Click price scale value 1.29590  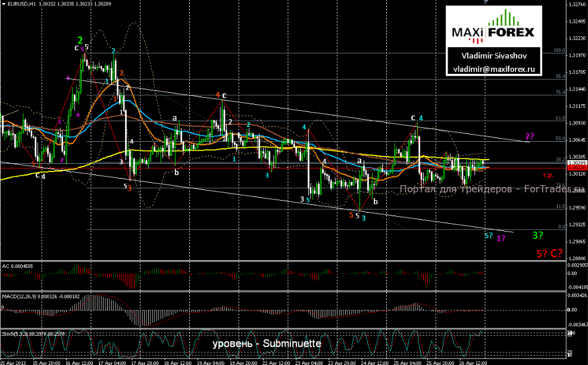pyautogui.click(x=577, y=208)
